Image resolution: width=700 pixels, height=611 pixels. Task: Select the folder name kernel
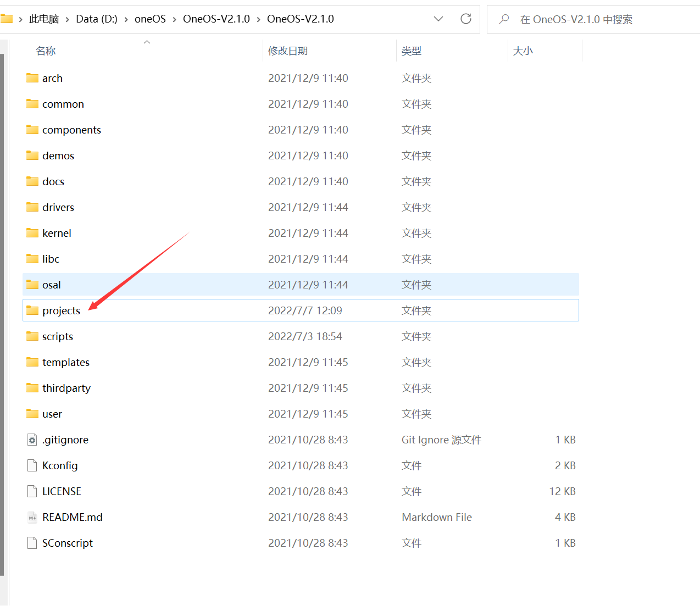click(x=57, y=233)
